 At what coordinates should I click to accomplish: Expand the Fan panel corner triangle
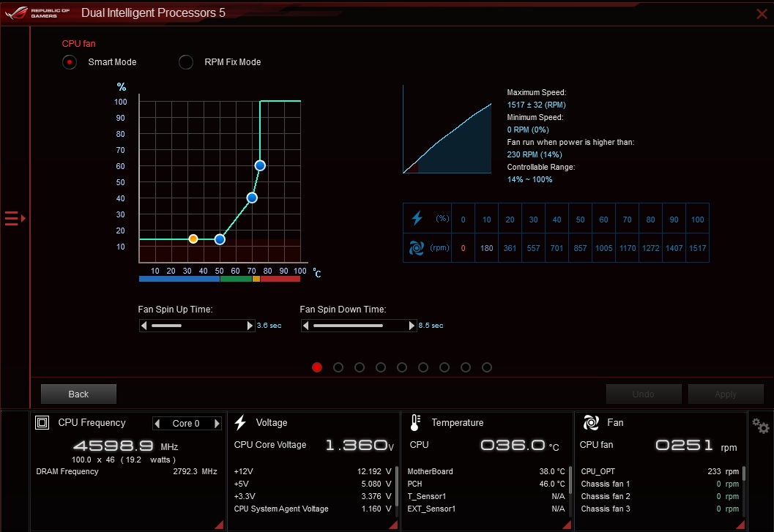point(740,525)
